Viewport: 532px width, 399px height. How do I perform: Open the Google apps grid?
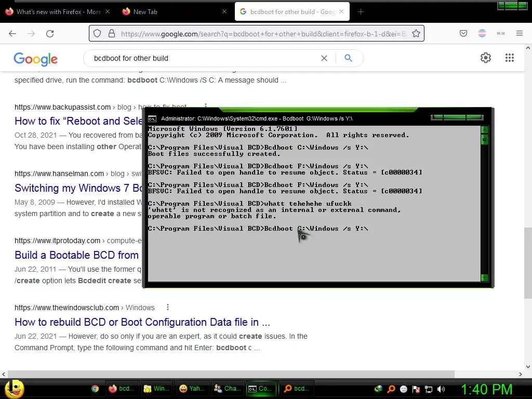tap(510, 58)
